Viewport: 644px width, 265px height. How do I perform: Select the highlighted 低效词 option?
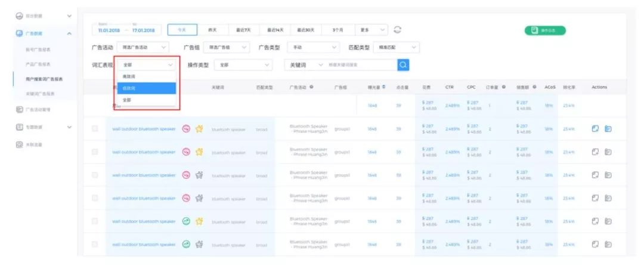[x=147, y=88]
